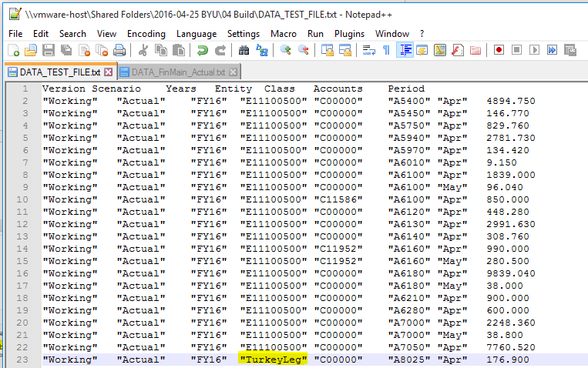Click the "C11586" class value
The width and height of the screenshot is (588, 368).
338,199
